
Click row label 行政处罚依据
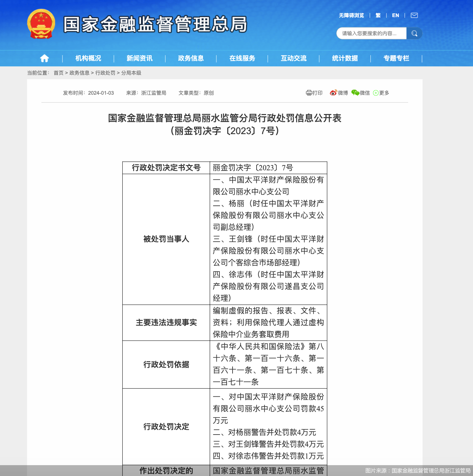click(166, 365)
